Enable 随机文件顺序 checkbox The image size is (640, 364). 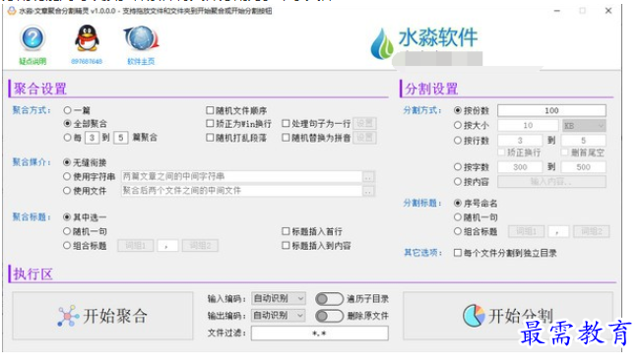pos(210,110)
